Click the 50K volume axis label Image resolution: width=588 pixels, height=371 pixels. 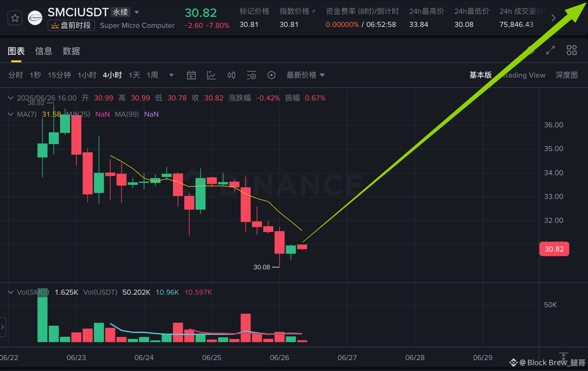click(550, 305)
